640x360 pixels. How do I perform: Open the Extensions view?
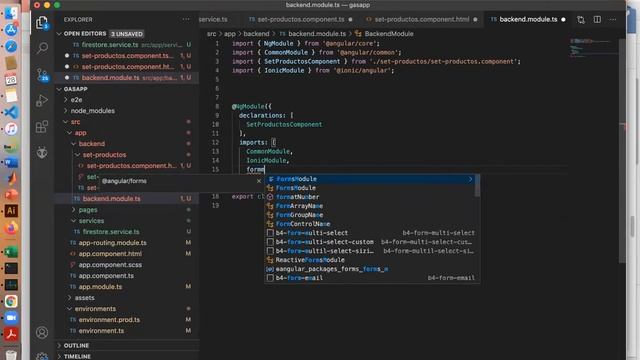[42, 127]
